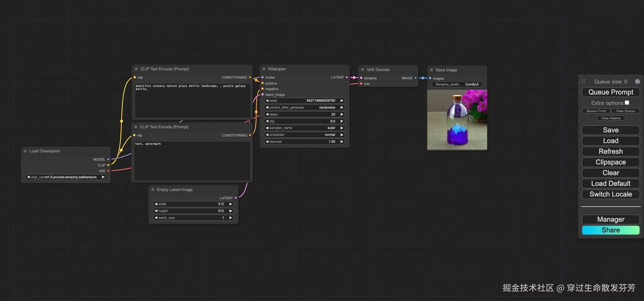
Task: Collapse the VAE Decode node dot
Action: [363, 70]
